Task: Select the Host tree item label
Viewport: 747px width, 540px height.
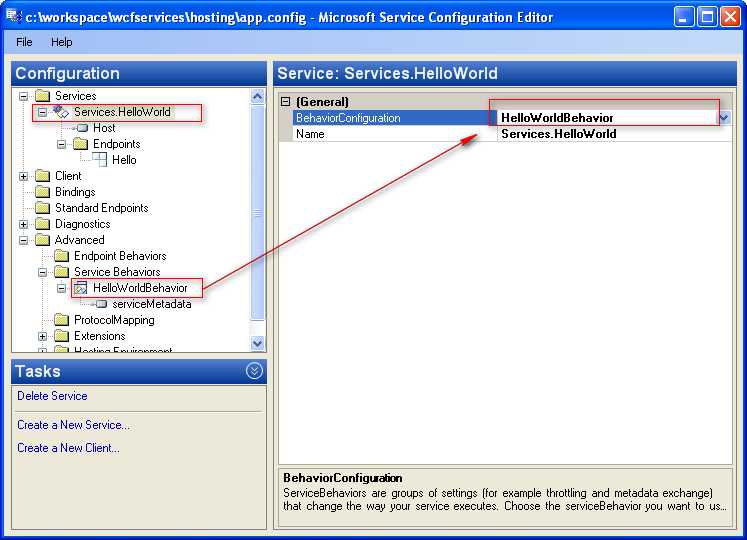Action: pyautogui.click(x=104, y=128)
